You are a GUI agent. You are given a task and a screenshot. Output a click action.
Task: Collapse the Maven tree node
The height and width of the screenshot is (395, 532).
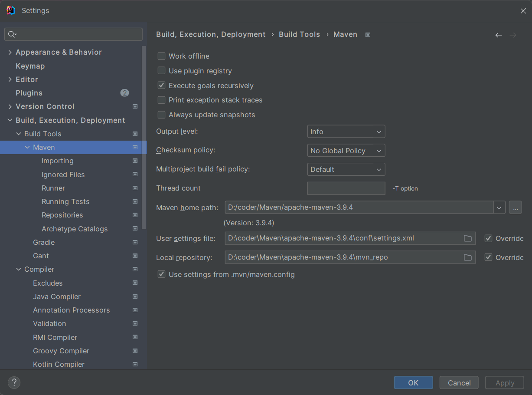(27, 148)
